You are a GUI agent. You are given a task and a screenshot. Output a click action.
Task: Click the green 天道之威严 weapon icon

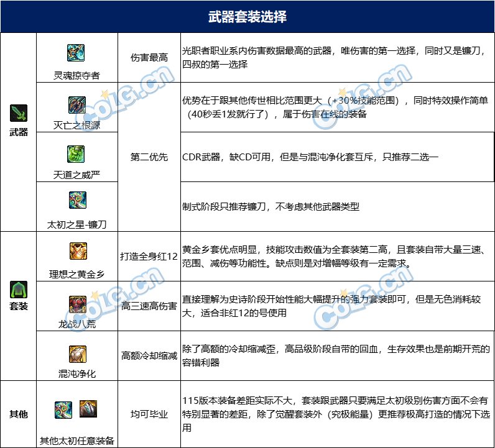(76, 153)
